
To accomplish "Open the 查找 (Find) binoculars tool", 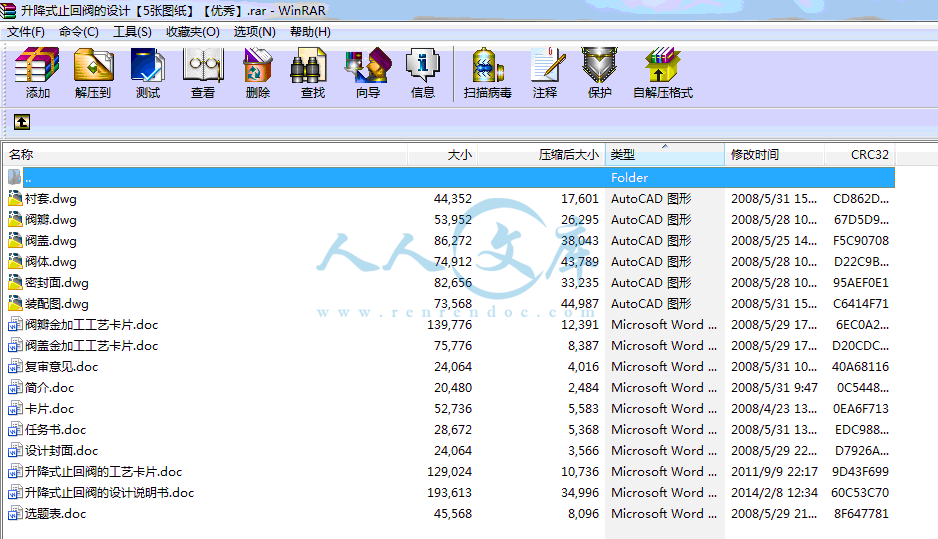I will click(309, 65).
